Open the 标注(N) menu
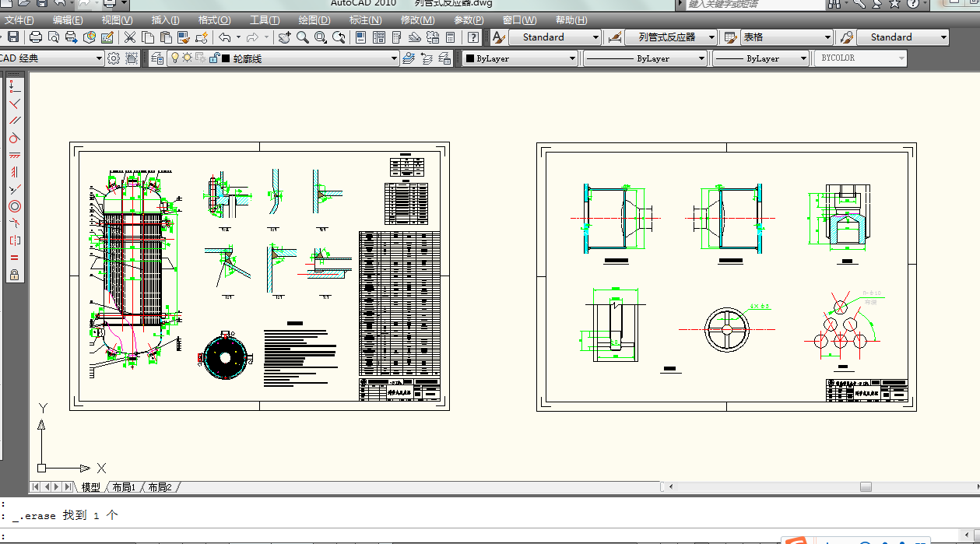 [365, 20]
